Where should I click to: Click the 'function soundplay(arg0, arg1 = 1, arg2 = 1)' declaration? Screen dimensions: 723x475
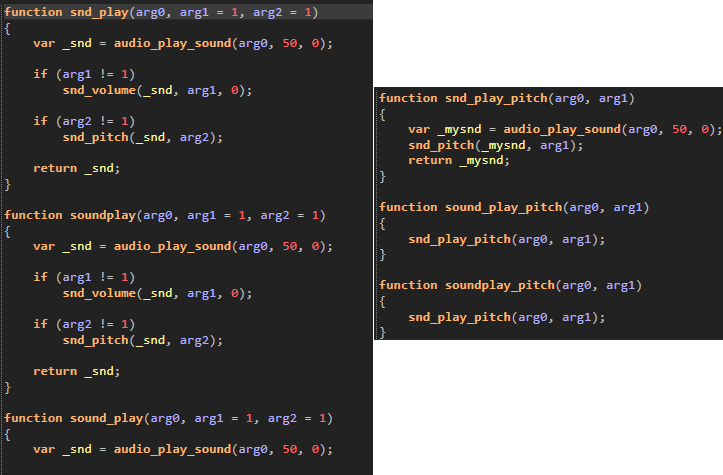tap(165, 215)
